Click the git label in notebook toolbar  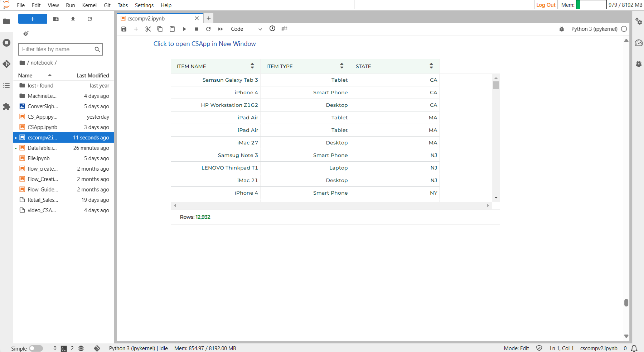pyautogui.click(x=284, y=28)
